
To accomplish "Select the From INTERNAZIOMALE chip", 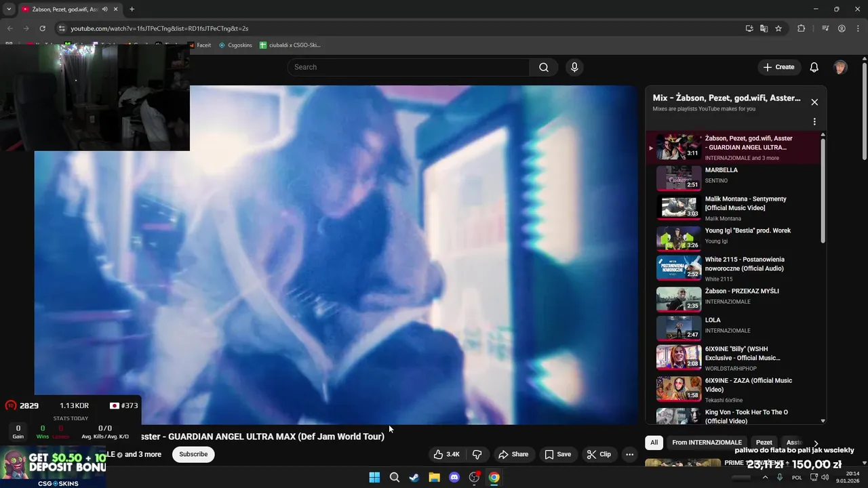I will pos(707,443).
